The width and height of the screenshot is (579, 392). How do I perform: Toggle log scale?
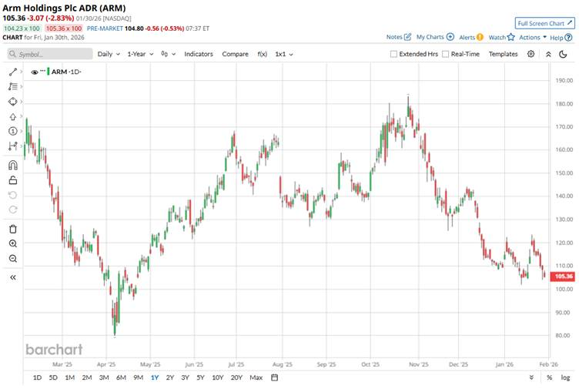[x=565, y=377]
